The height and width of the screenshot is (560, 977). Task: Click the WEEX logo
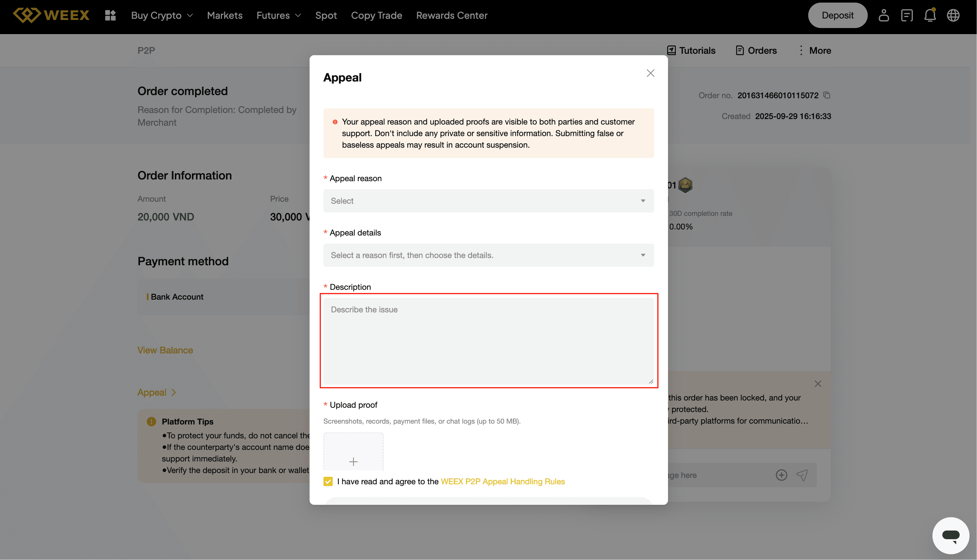(51, 15)
